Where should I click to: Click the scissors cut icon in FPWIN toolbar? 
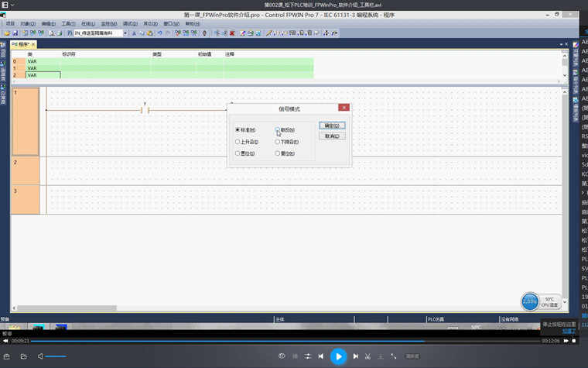(x=134, y=33)
